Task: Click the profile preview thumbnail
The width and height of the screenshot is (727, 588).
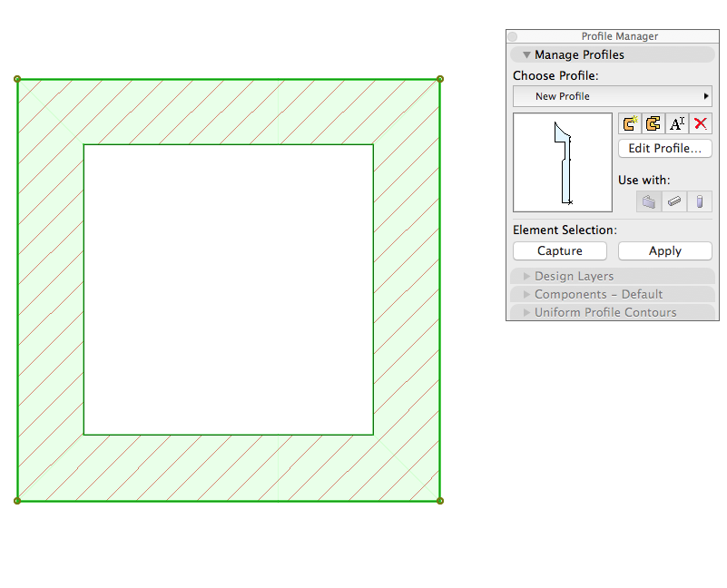Action: [x=563, y=162]
